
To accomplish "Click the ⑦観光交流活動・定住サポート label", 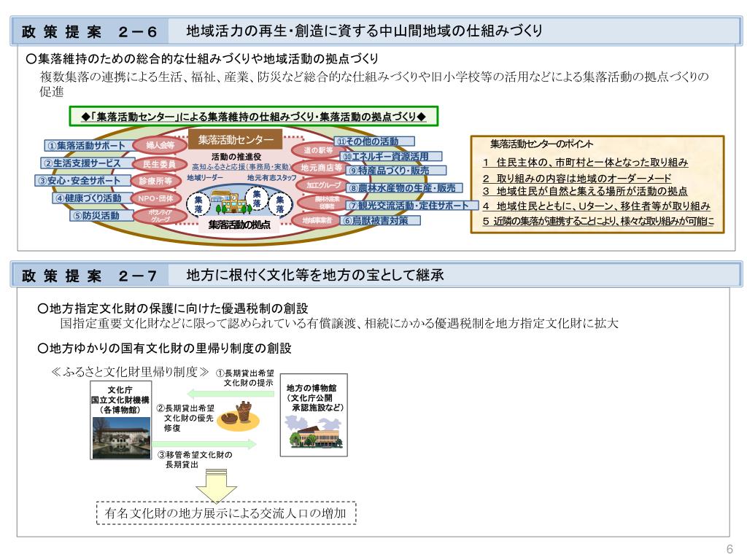I will click(412, 205).
